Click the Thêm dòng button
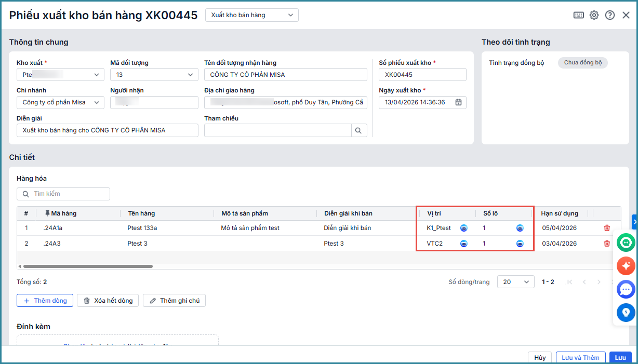This screenshot has width=638, height=364. [x=45, y=301]
